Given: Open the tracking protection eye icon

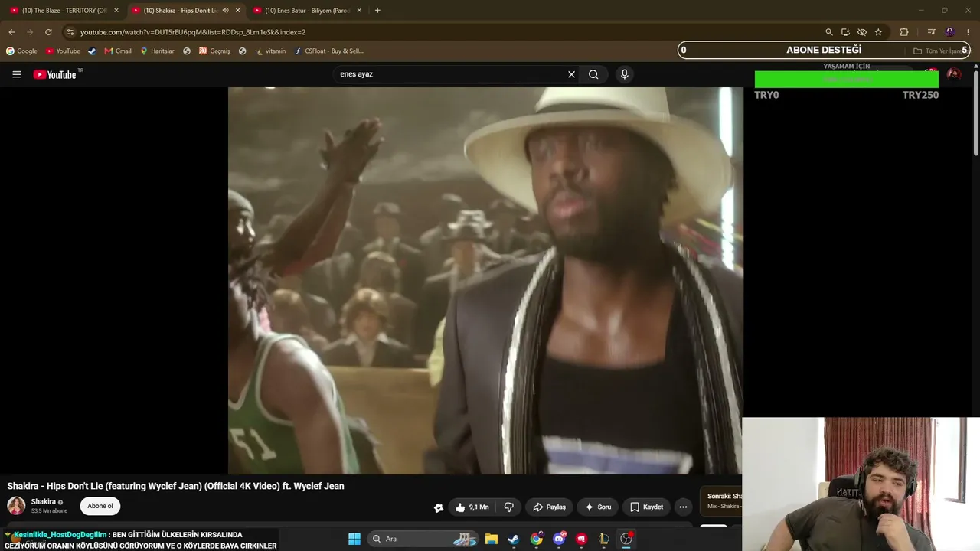Looking at the screenshot, I should pos(862,32).
